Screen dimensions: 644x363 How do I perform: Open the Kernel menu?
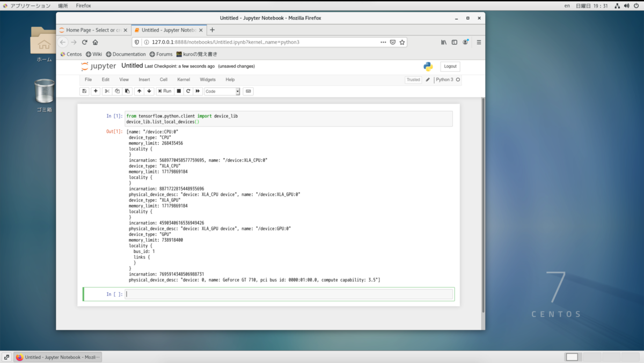(184, 79)
